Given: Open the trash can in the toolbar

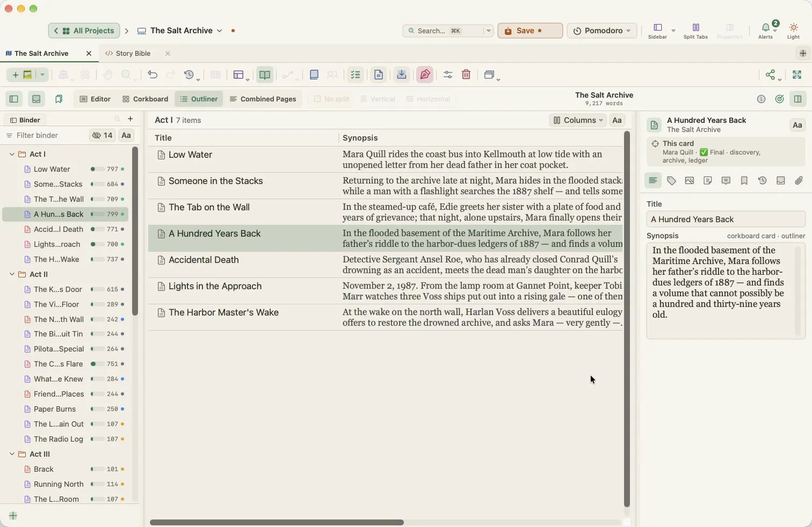Looking at the screenshot, I should click(466, 75).
